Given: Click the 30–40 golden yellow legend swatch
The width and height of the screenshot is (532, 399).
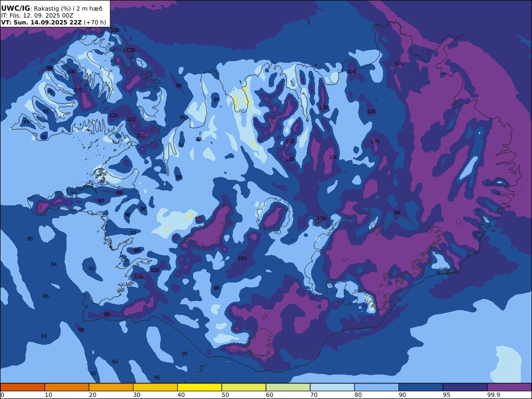Looking at the screenshot, I should point(155,387).
